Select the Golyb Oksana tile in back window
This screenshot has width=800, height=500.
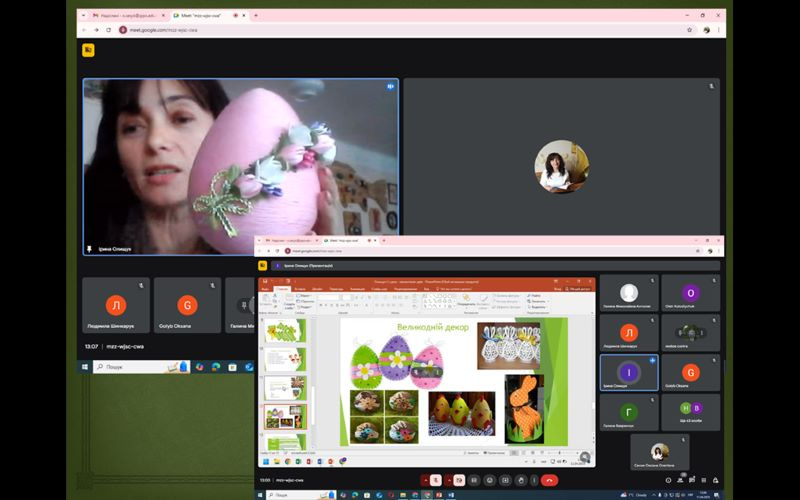tap(187, 305)
